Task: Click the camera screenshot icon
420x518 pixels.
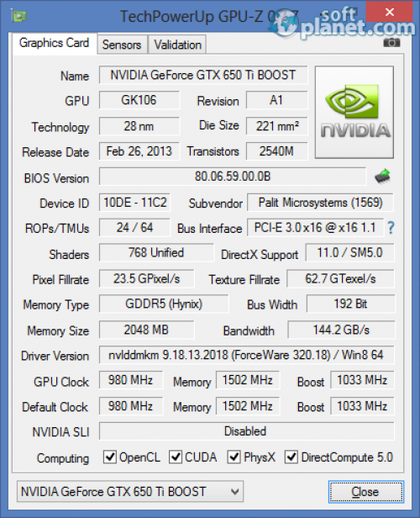Action: point(391,42)
